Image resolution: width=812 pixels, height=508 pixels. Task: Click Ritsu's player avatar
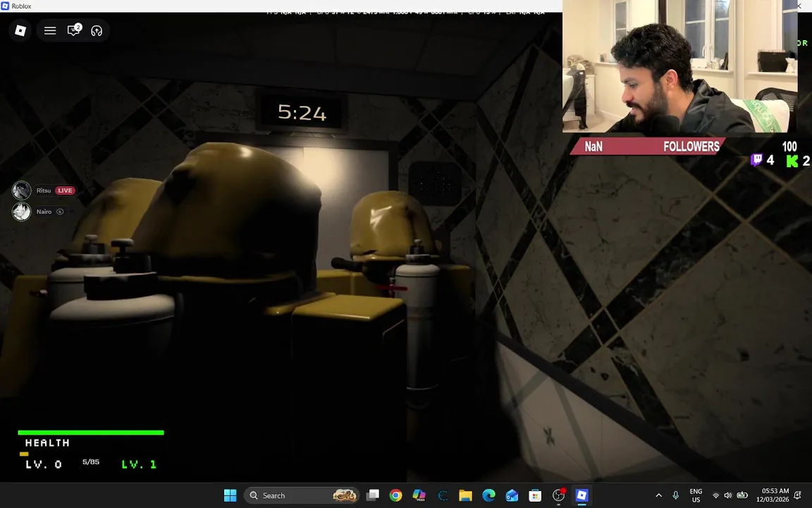coord(21,190)
